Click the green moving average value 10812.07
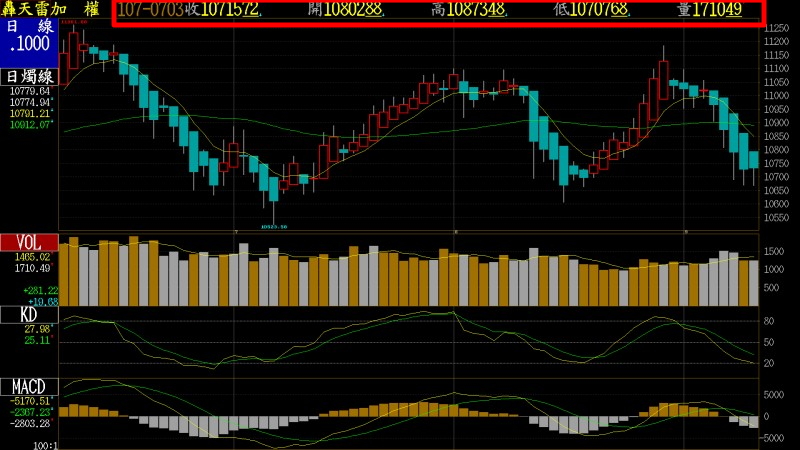800x450 pixels. coord(32,125)
